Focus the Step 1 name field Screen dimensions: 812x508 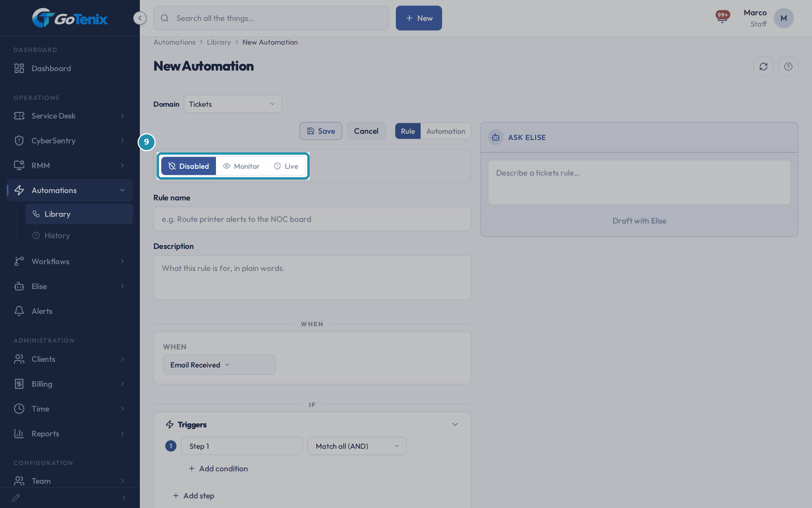pyautogui.click(x=242, y=446)
